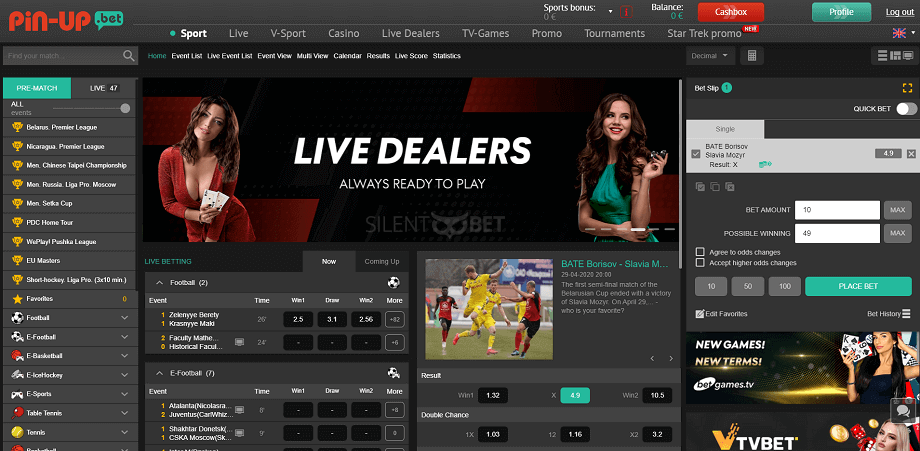This screenshot has height=451, width=920.
Task: Open the Calendar submenu item
Action: [347, 56]
